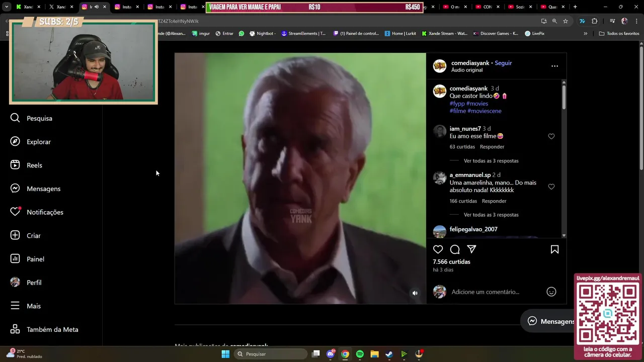Go to Reels in the sidebar
Viewport: 644px width, 362px height.
[x=26, y=165]
